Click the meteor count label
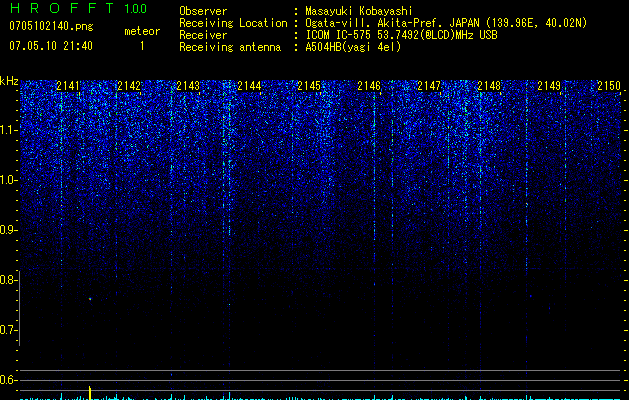This screenshot has height=400, width=629. tap(142, 31)
